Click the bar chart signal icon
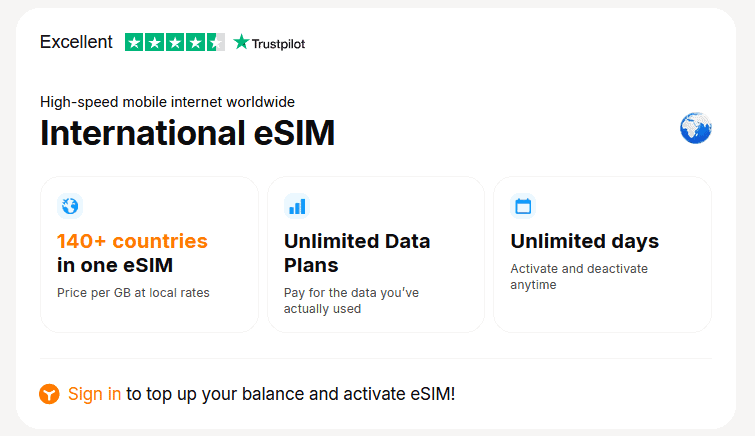Viewport: 755px width, 436px height. [x=296, y=206]
